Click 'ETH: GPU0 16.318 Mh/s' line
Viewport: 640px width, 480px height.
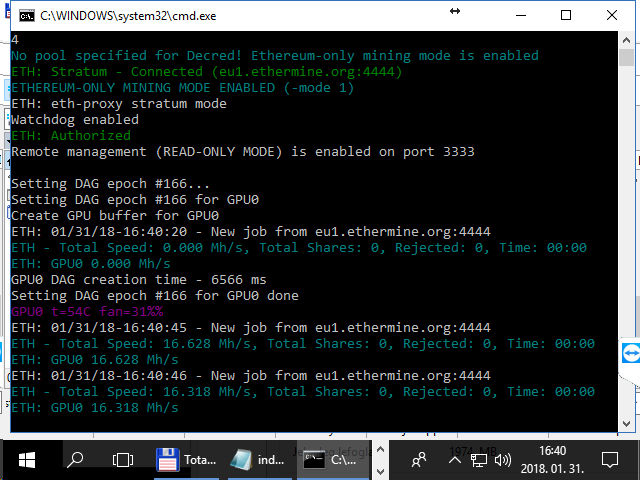(x=95, y=407)
